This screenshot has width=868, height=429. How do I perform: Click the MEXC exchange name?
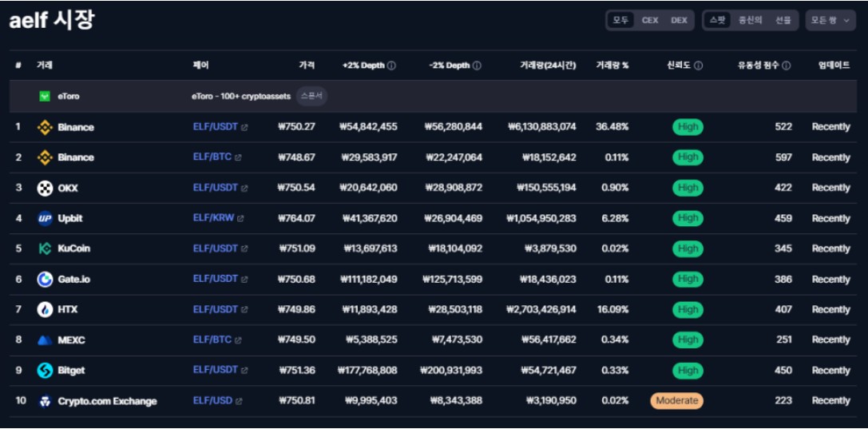point(71,340)
